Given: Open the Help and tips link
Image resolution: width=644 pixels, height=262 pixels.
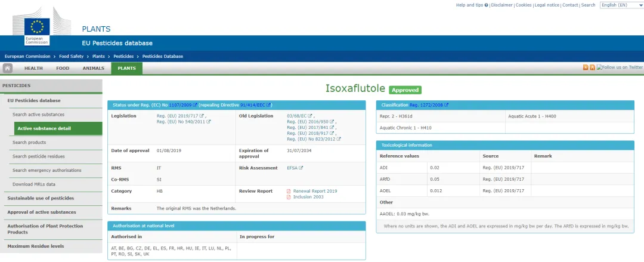Looking at the screenshot, I should tap(469, 5).
